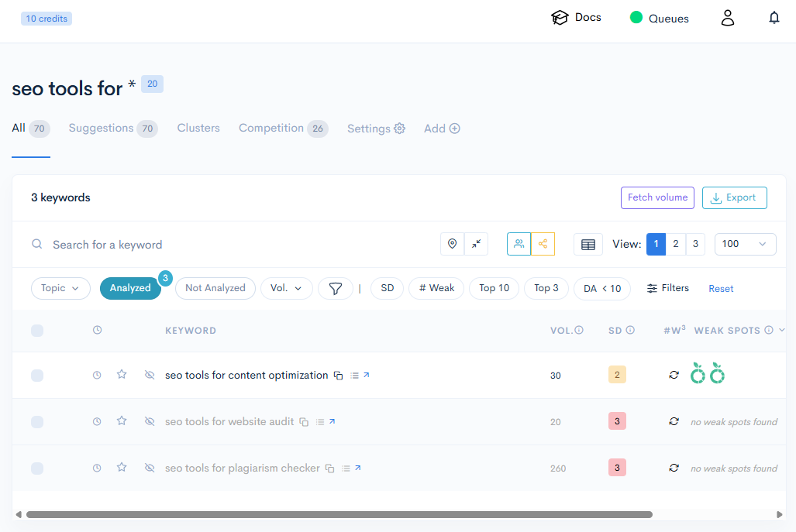Screen dimensions: 796x532
Task: Click the horizontal scrollbar thumb
Action: click(x=339, y=515)
